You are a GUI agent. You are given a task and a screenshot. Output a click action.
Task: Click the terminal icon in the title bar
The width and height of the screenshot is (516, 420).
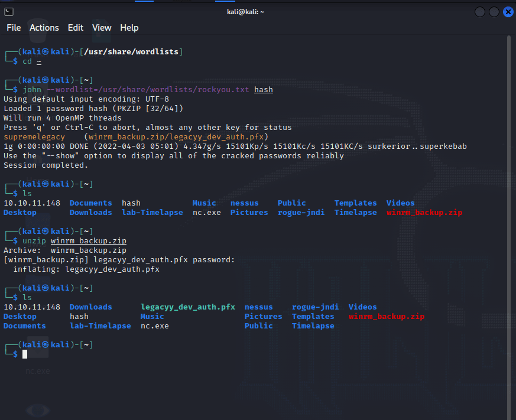pos(9,12)
